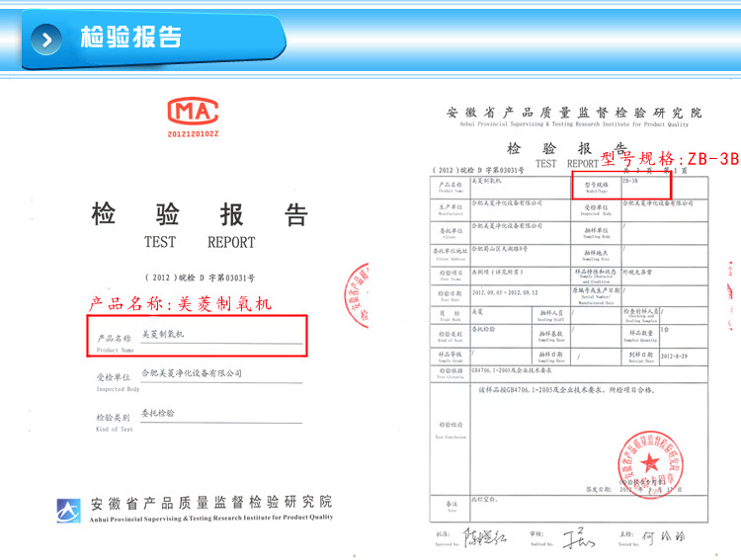Viewport: 741px width, 560px height.
Task: Click the blue institute logo at cover bottom
Action: pyautogui.click(x=68, y=511)
